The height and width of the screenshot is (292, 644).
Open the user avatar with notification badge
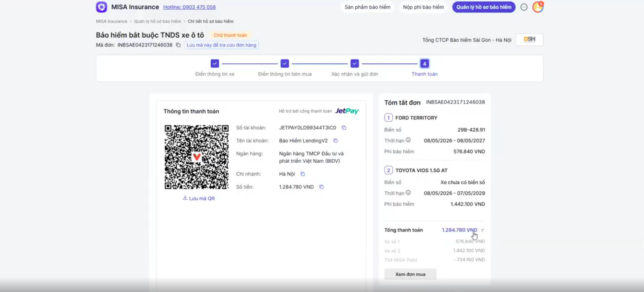point(538,7)
